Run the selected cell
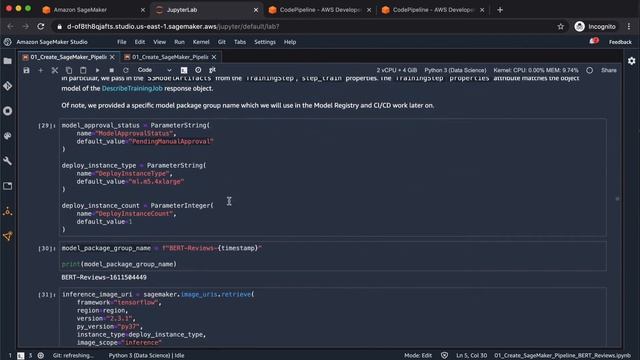 pos(97,70)
